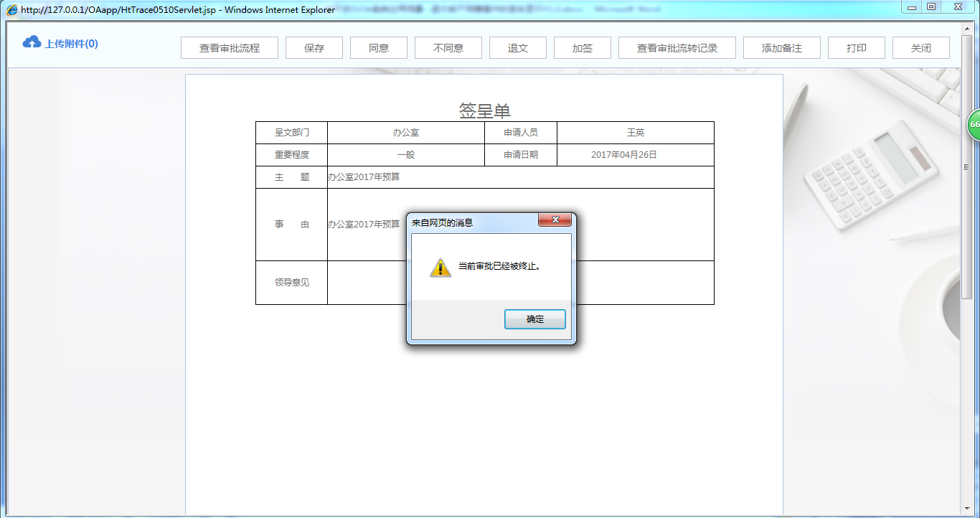
Task: Close the 来自网页的消息 dialog
Action: [x=555, y=220]
